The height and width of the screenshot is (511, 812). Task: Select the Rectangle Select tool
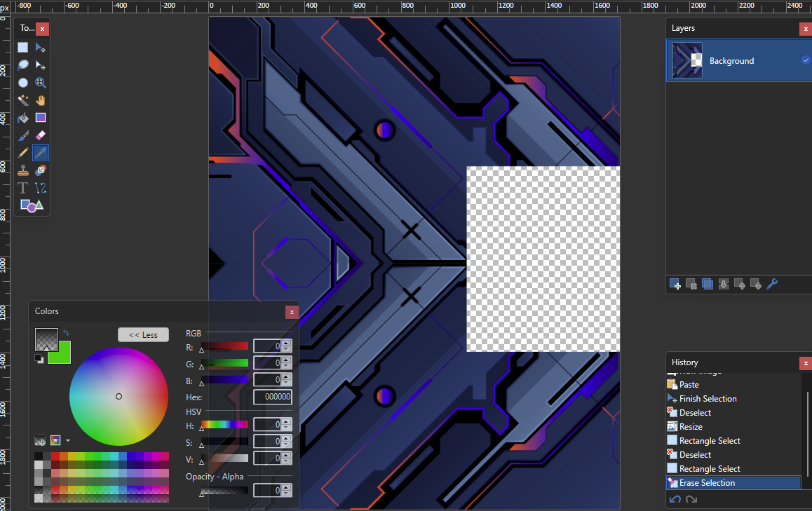22,48
